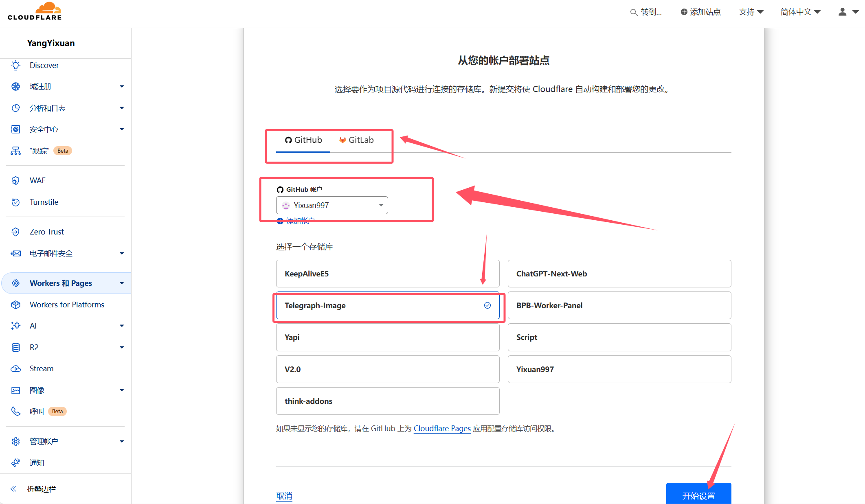Image resolution: width=865 pixels, height=504 pixels.
Task: Open the user profile avatar menu
Action: (x=848, y=12)
